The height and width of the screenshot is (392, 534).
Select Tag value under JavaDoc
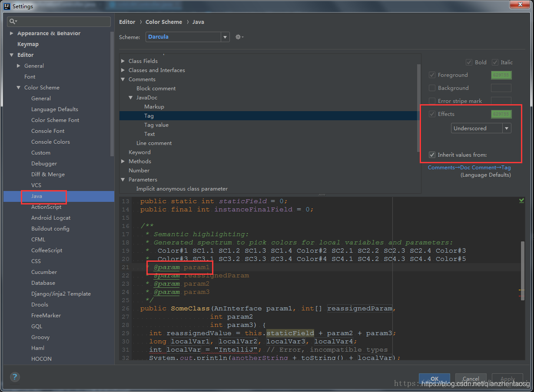[156, 125]
